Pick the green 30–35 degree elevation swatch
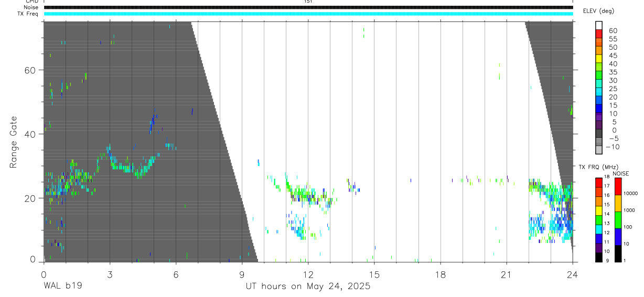The width and height of the screenshot is (644, 297). click(x=599, y=75)
